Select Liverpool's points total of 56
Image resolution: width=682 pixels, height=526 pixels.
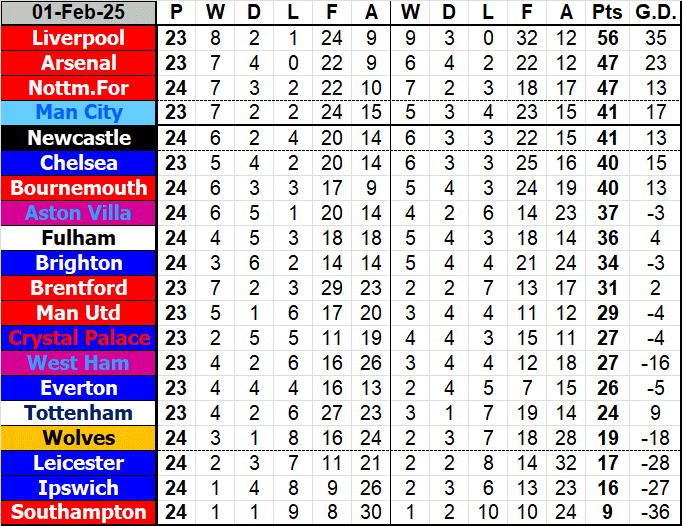[x=605, y=38]
